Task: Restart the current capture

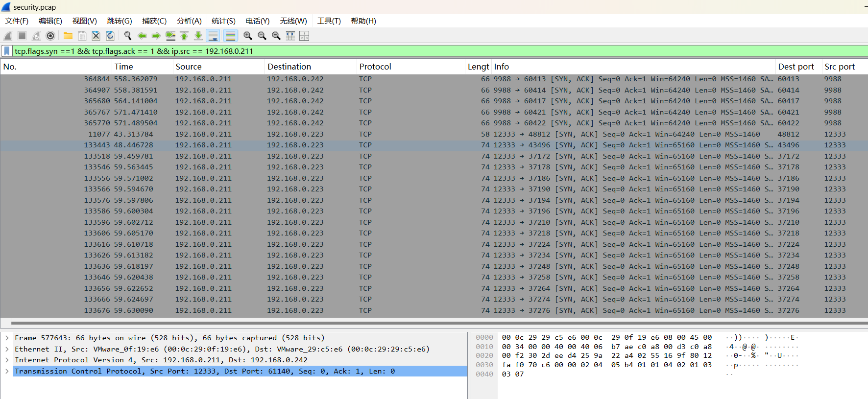Action: pos(36,36)
